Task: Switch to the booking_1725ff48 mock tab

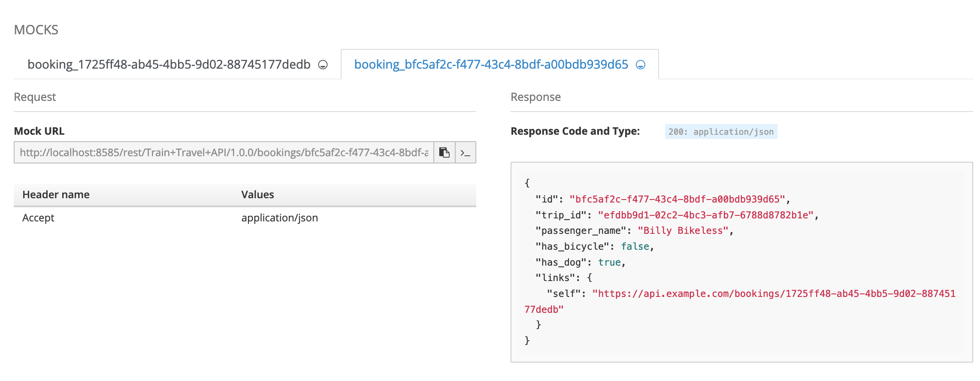Action: click(169, 64)
